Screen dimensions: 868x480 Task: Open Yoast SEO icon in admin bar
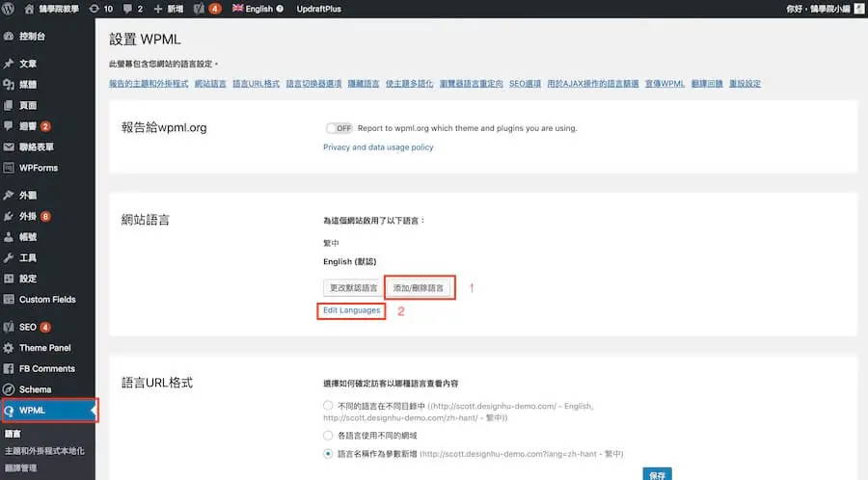click(199, 9)
